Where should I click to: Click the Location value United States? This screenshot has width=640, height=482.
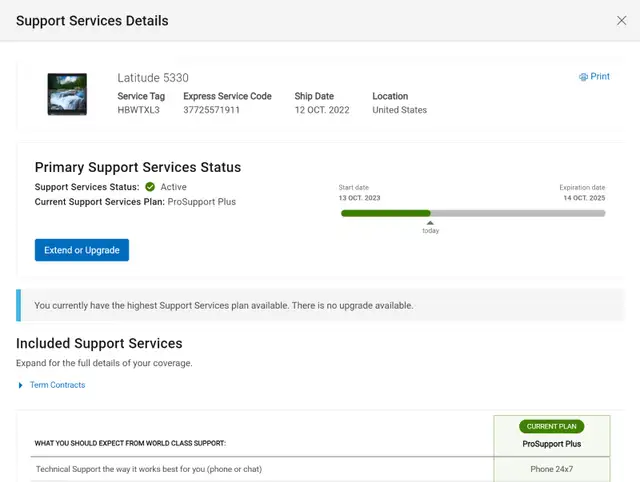point(400,110)
